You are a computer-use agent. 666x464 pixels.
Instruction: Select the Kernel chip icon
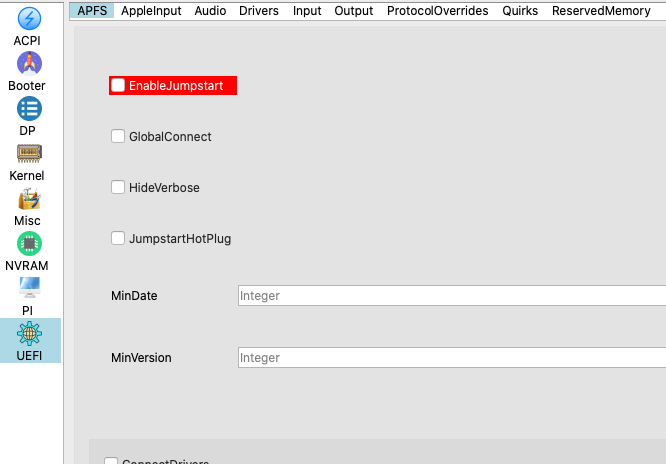(x=29, y=153)
